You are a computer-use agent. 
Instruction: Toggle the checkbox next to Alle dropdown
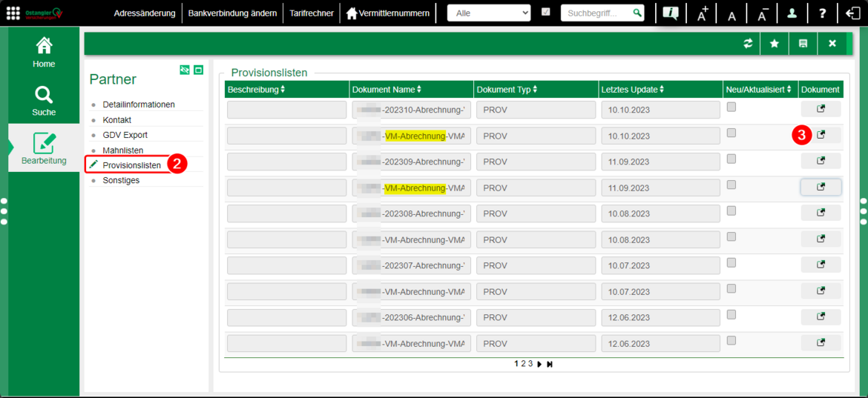pos(546,12)
